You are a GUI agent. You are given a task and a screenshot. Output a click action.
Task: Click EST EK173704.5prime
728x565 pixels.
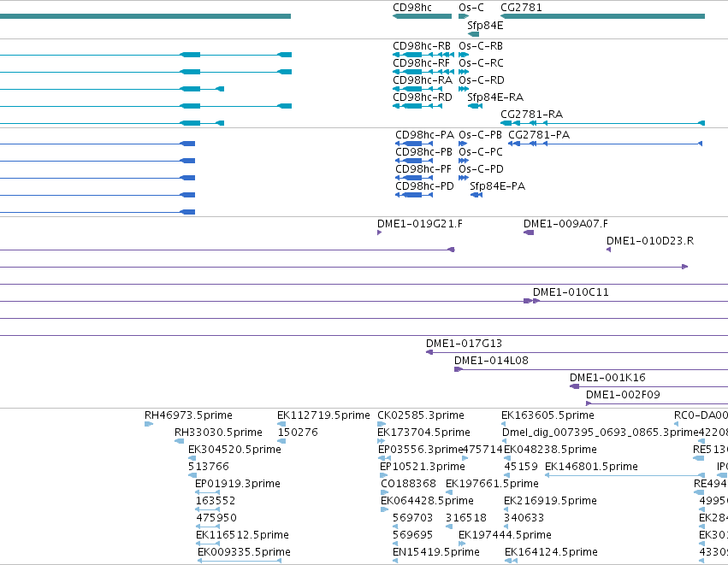424,433
